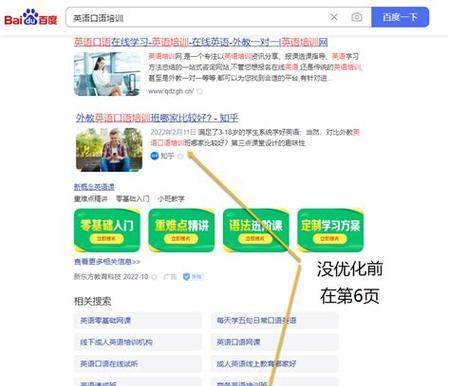
Task: Select related search 成人英语线上教育哪家好
Action: 275,364
